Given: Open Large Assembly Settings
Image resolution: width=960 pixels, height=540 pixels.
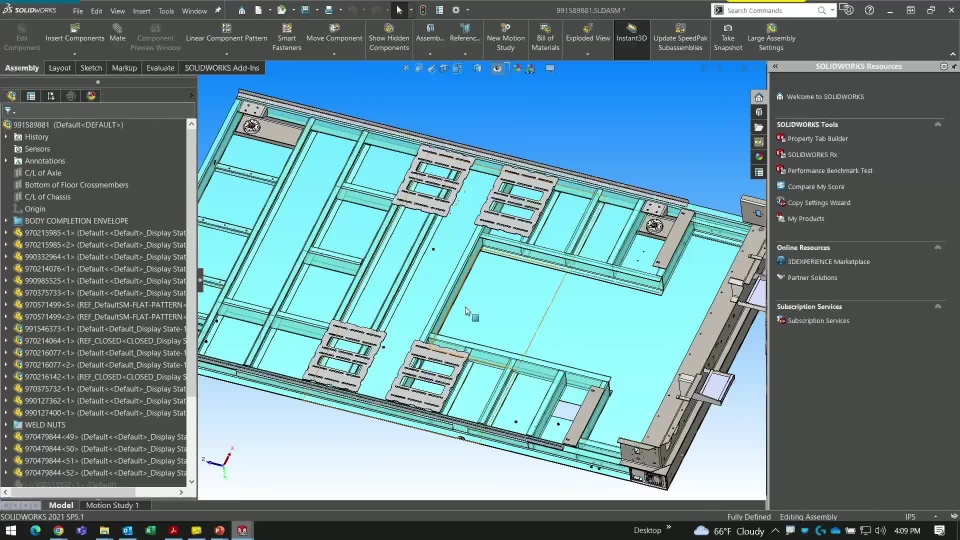Looking at the screenshot, I should pos(771,38).
